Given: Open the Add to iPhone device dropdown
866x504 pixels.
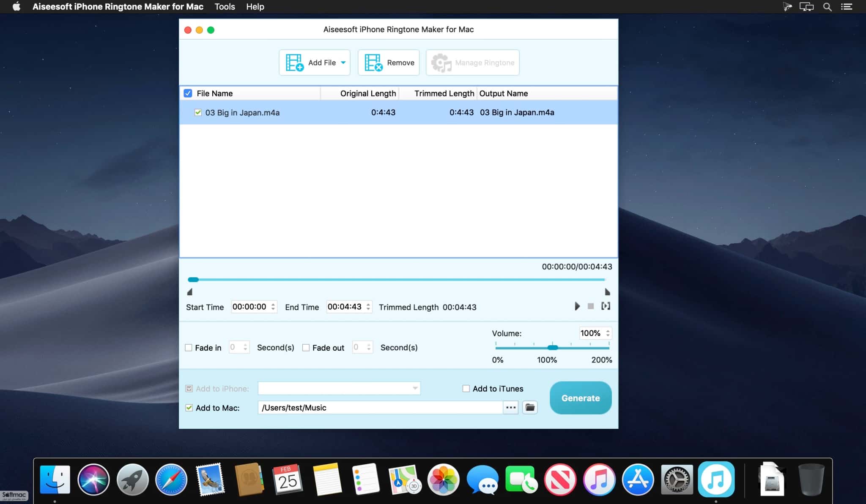Looking at the screenshot, I should click(x=339, y=388).
